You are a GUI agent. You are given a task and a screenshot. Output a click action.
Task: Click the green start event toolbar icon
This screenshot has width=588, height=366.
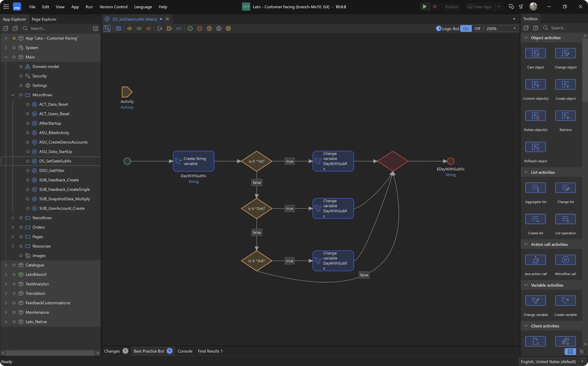point(190,29)
